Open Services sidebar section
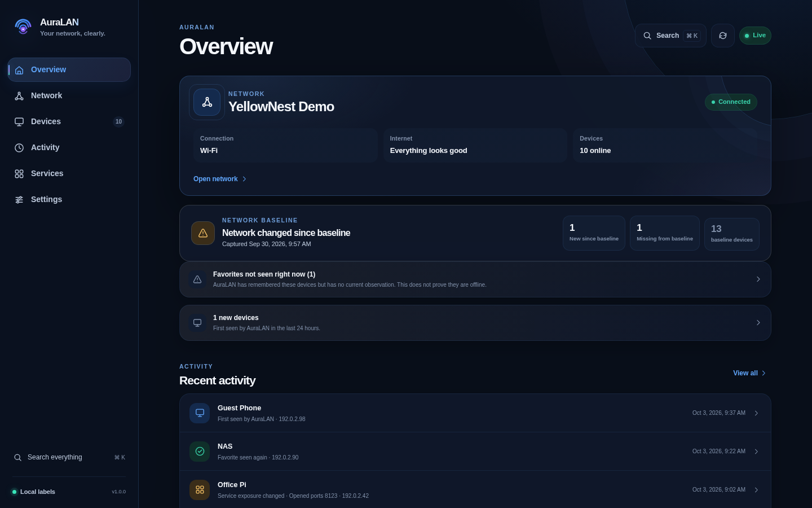The height and width of the screenshot is (508, 812). point(69,173)
